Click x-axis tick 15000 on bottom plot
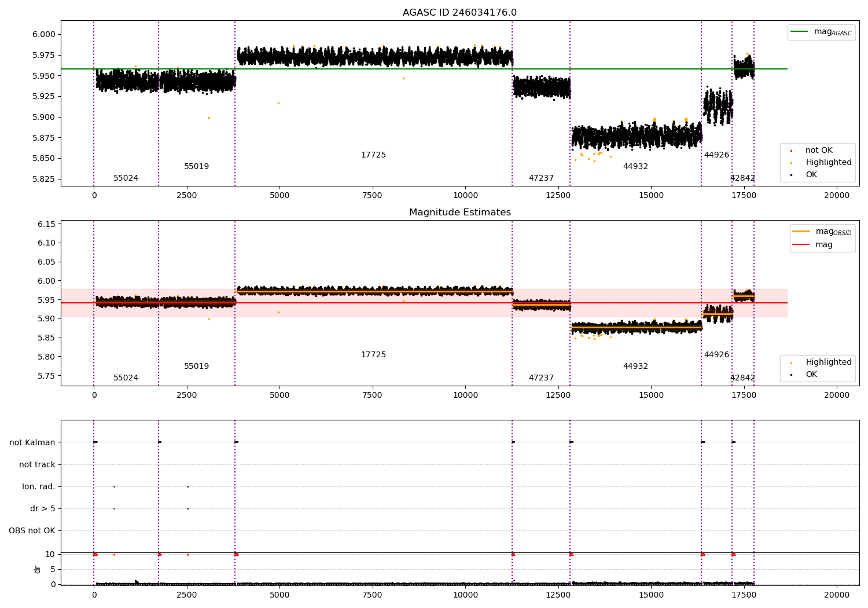 click(651, 595)
